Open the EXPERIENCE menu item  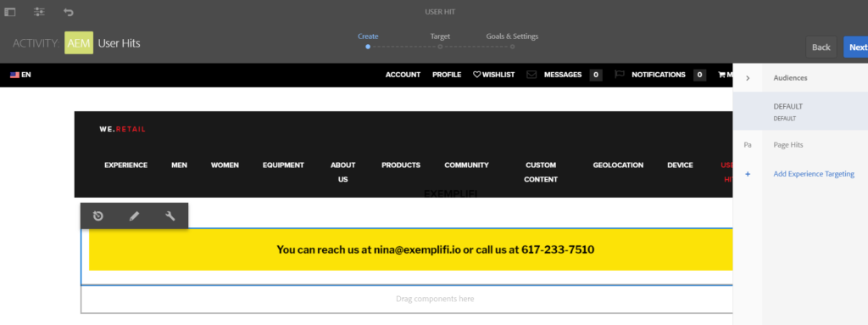tap(125, 165)
